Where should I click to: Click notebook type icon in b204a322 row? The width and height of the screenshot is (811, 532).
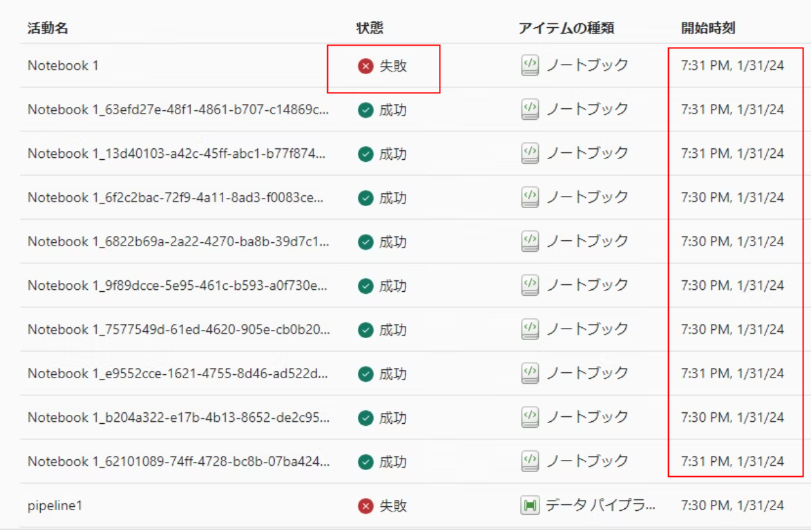click(x=530, y=417)
